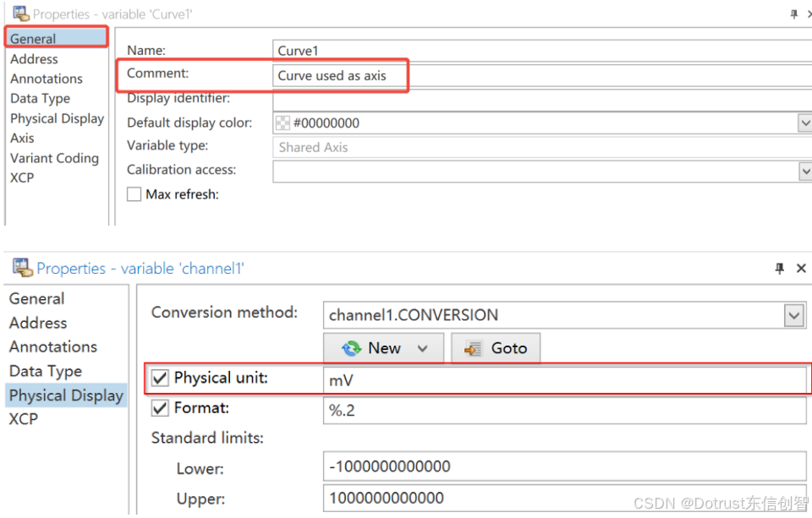Image resolution: width=812 pixels, height=518 pixels.
Task: Click the Comment field 'Curve used as axis'
Action: coord(541,75)
